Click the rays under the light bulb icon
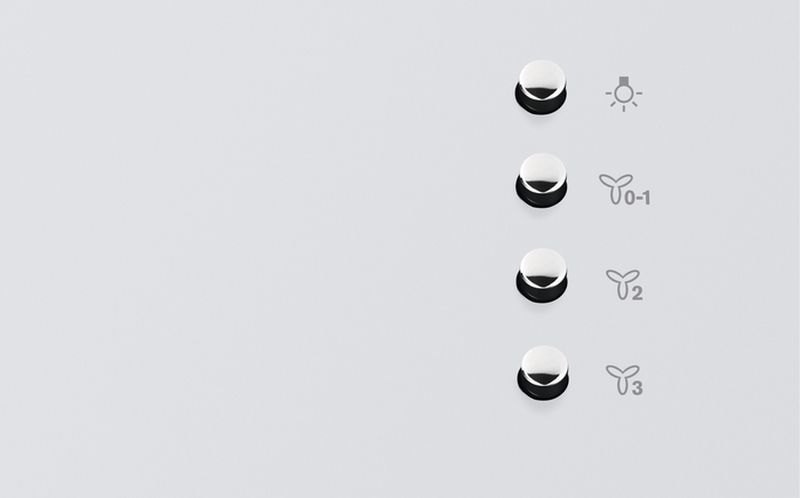This screenshot has height=498, width=800. [x=623, y=105]
